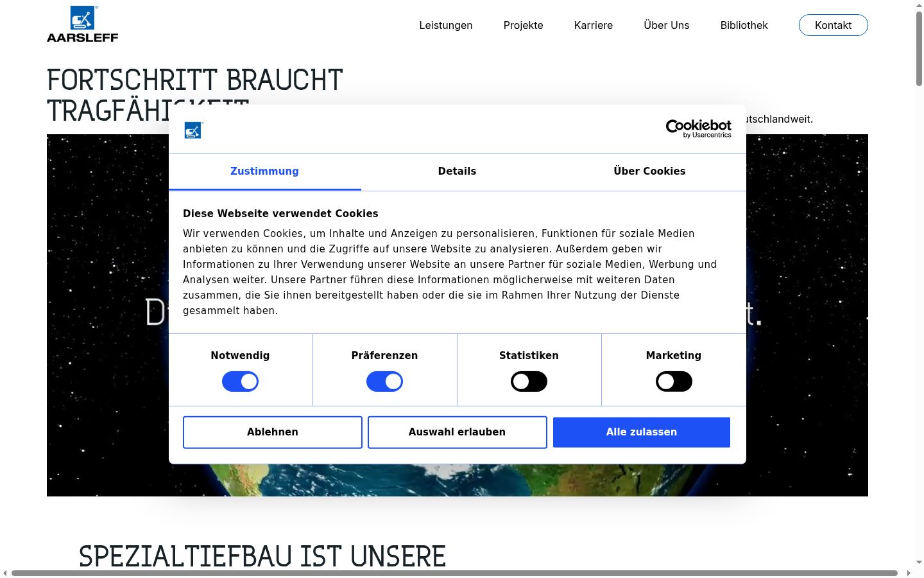Click the scroll up arrow
The width and height of the screenshot is (924, 578).
(x=919, y=4)
